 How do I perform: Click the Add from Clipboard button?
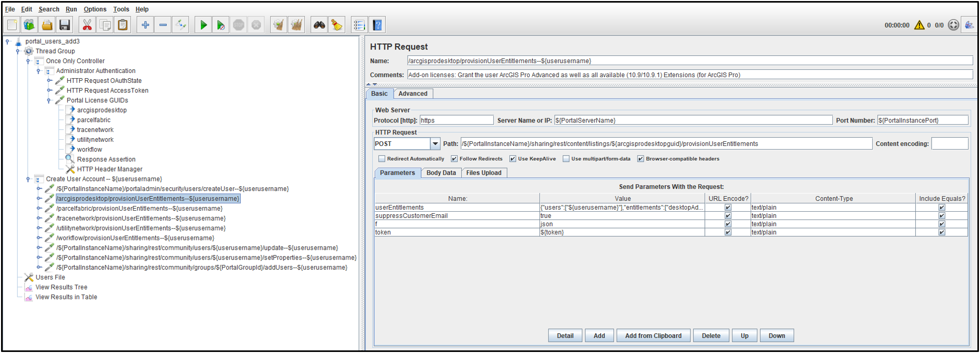tap(653, 336)
